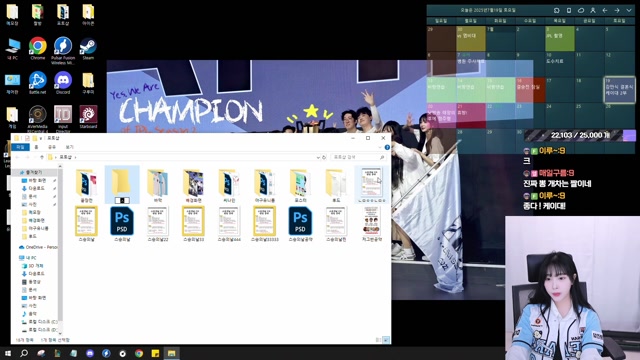Open the Battle.net desktop shortcut
The width and height of the screenshot is (640, 360).
(x=38, y=83)
